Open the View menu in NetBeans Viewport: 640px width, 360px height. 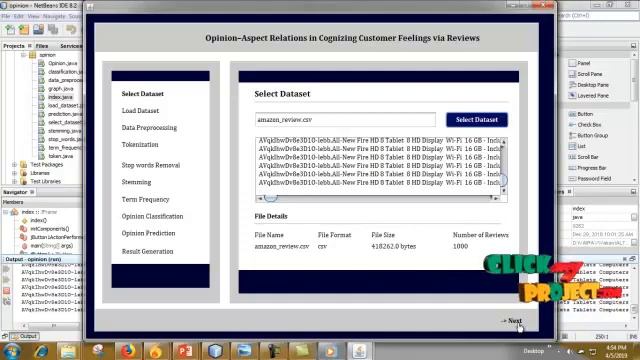tap(33, 16)
